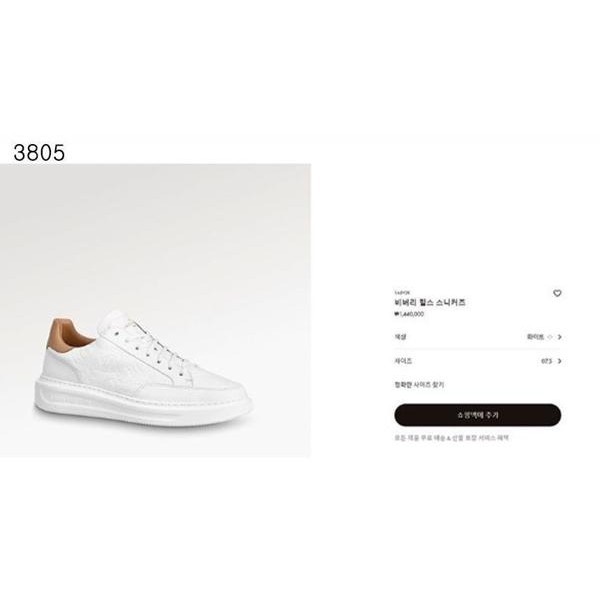
Task: Click the tan heel tab on the sneaker
Action: click(66, 334)
